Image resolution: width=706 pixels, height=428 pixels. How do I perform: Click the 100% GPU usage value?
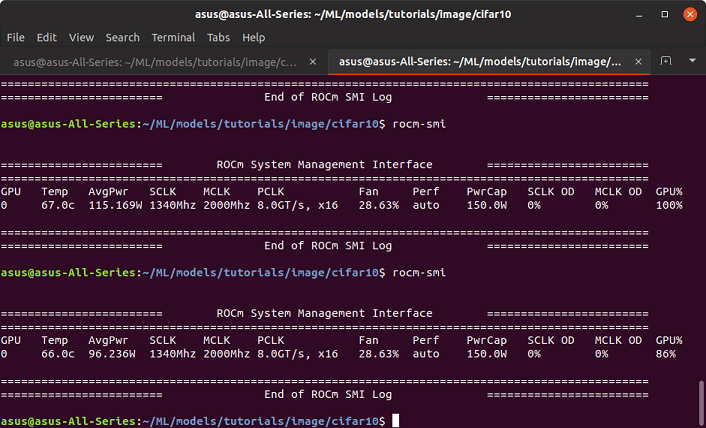[669, 206]
